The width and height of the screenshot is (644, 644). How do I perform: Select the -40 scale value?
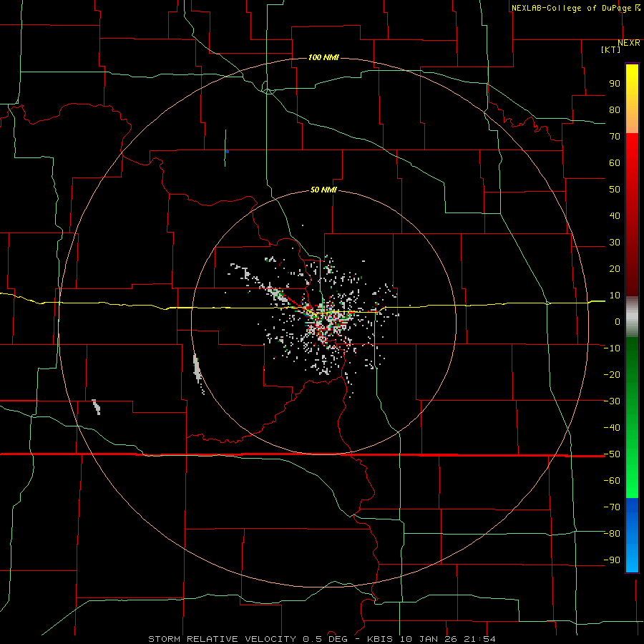pos(612,428)
